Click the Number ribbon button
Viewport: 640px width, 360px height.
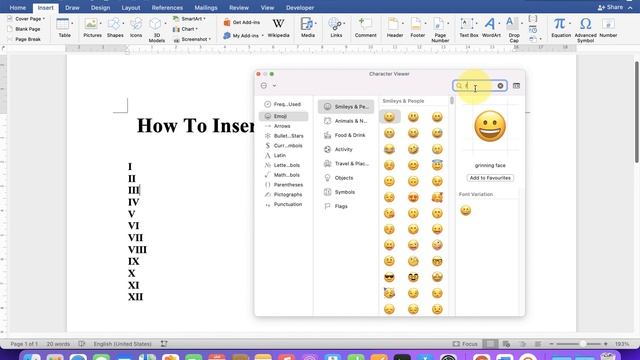click(x=608, y=28)
